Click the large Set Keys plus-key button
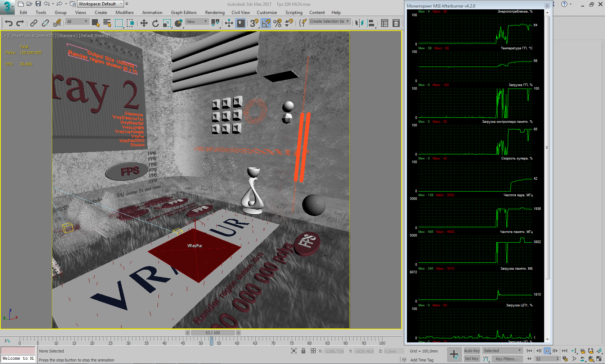The height and width of the screenshot is (364, 605). click(454, 355)
